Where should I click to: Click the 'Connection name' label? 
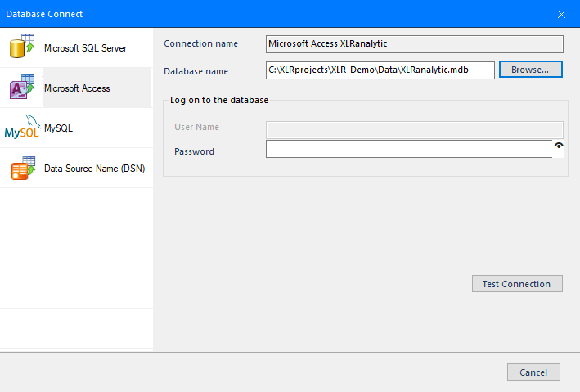click(x=201, y=43)
